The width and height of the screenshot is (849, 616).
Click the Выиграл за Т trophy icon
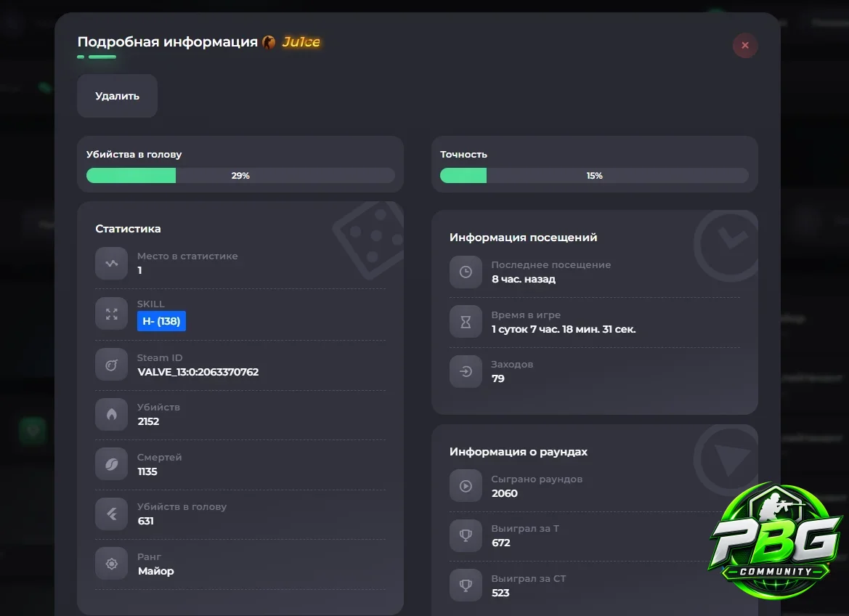tap(466, 535)
